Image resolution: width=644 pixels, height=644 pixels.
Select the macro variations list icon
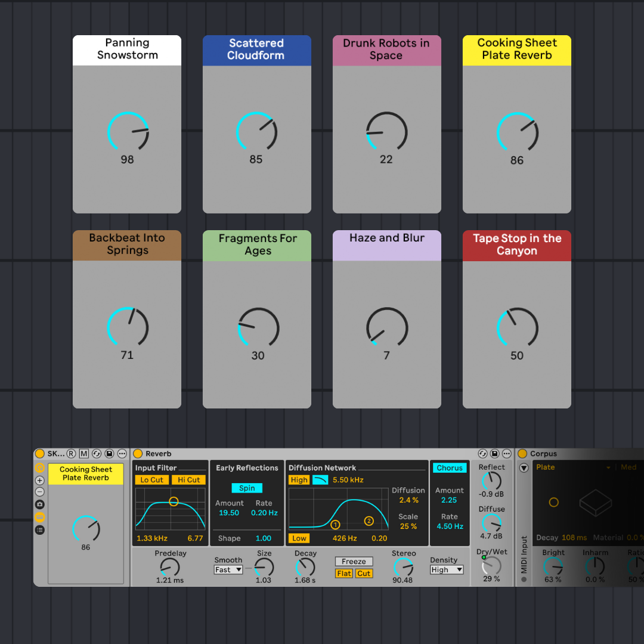pyautogui.click(x=40, y=530)
